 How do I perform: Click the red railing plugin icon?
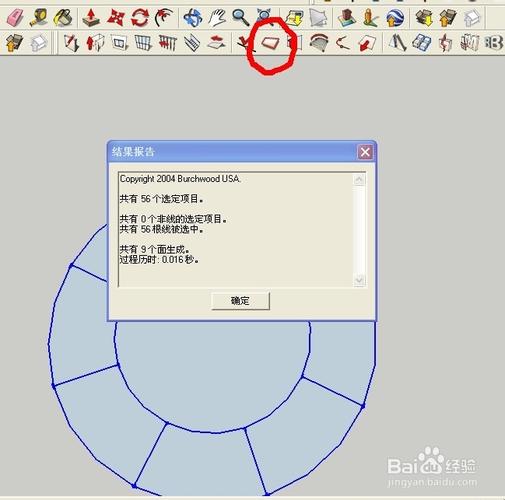tap(168, 43)
